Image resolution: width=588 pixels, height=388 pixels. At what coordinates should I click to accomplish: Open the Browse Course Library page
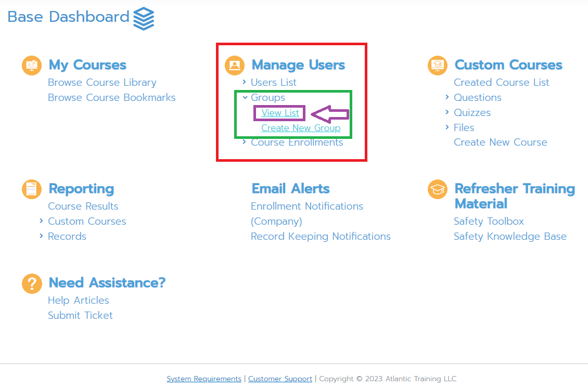click(x=102, y=82)
